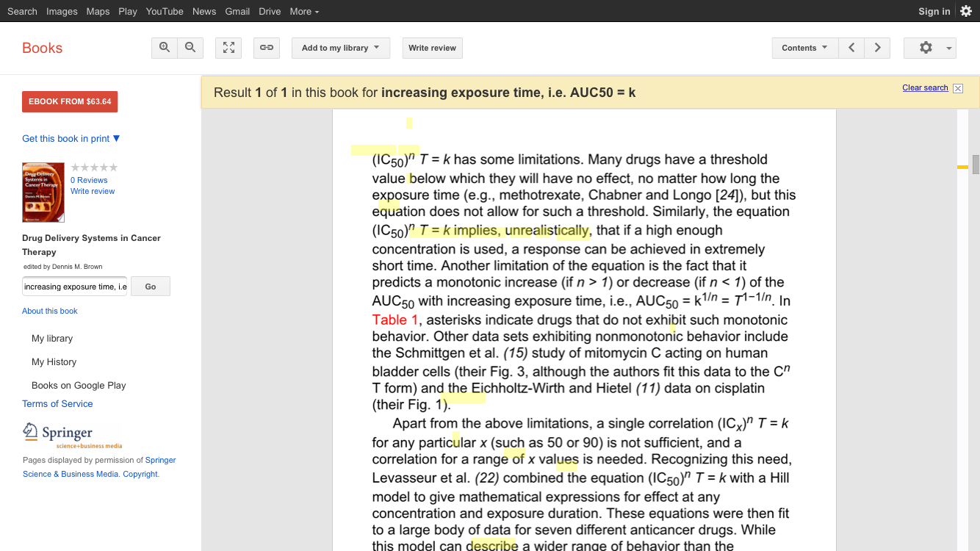Open Play in Google top bar
The image size is (980, 551).
point(128,11)
